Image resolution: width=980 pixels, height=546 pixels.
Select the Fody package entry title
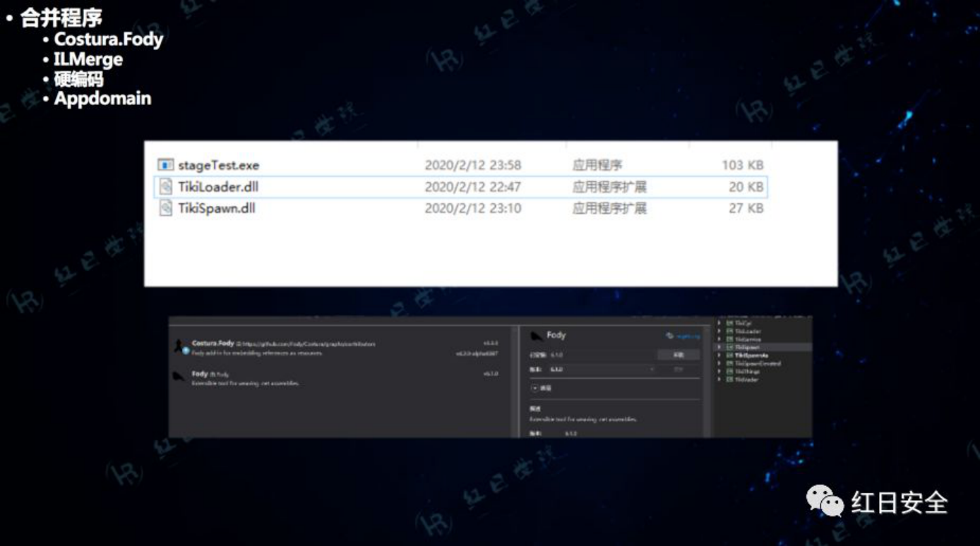[x=199, y=374]
